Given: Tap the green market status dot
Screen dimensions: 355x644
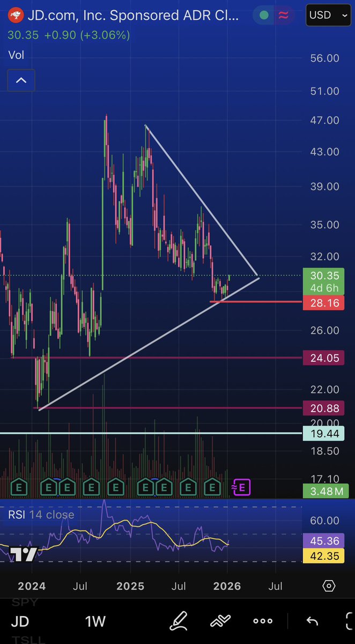Looking at the screenshot, I should (263, 16).
